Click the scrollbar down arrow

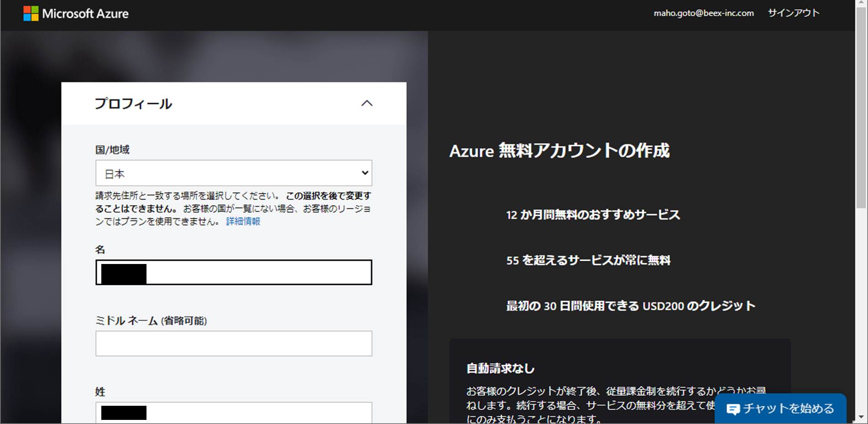click(x=861, y=417)
